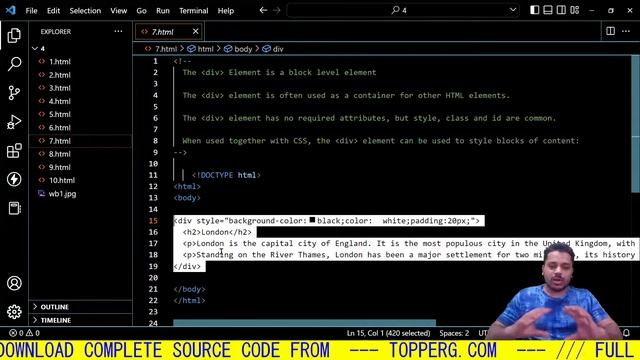
Task: Click the lightning bolt icon in the activity bar
Action: point(14,179)
